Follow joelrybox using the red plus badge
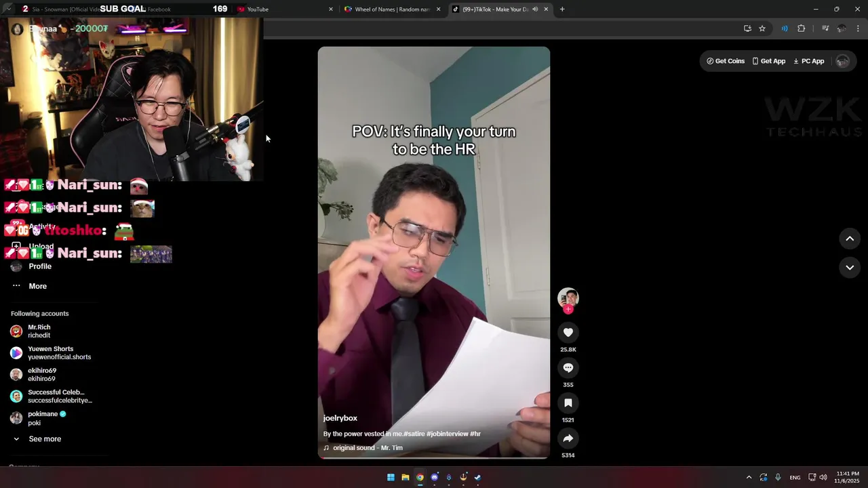The width and height of the screenshot is (868, 488). 568,310
